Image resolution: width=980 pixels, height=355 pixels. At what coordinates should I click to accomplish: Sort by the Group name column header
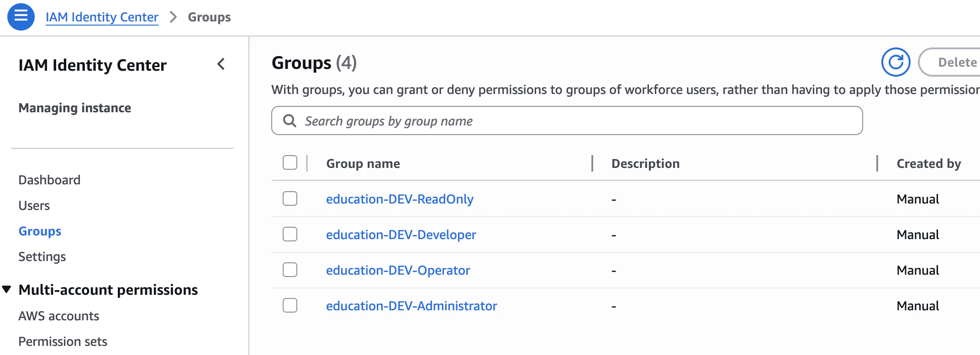[x=363, y=163]
